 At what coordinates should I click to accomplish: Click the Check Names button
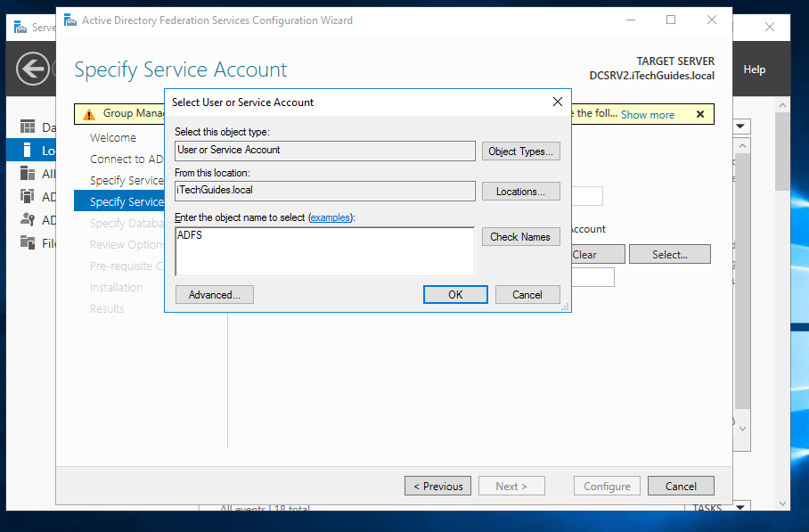(520, 236)
